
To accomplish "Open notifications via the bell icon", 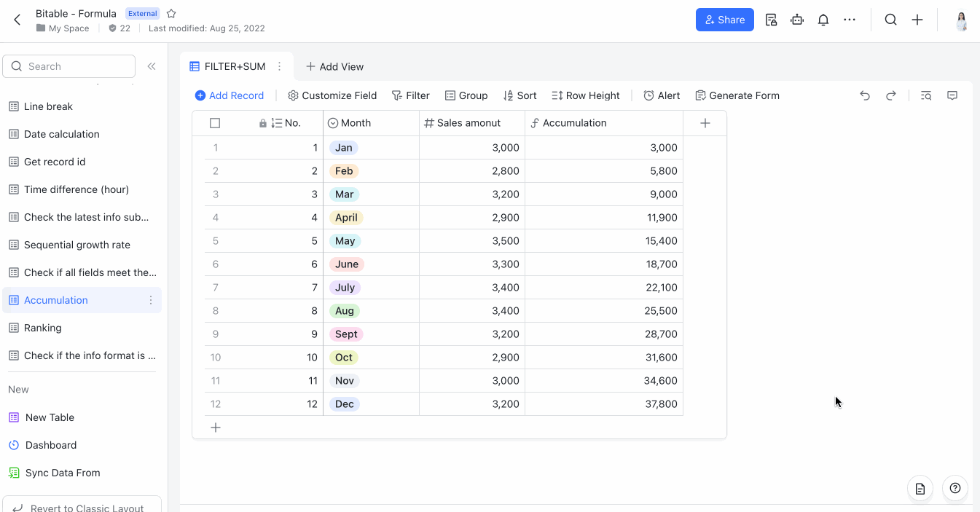I will 823,20.
